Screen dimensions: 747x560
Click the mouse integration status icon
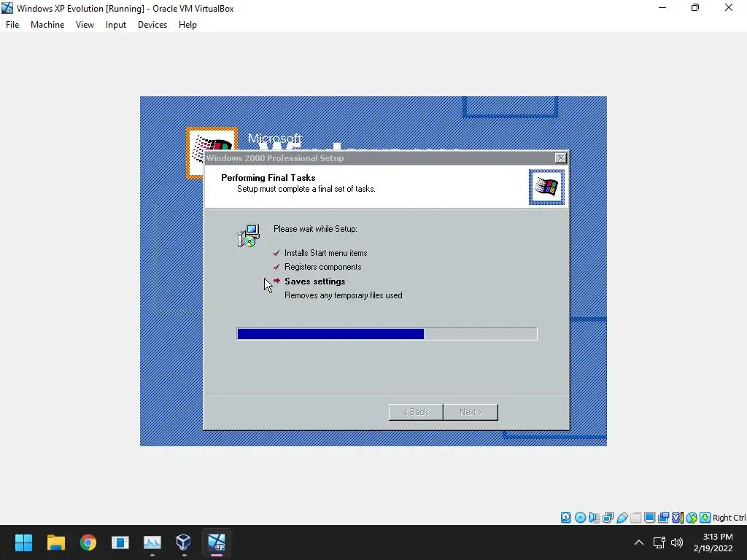[692, 518]
